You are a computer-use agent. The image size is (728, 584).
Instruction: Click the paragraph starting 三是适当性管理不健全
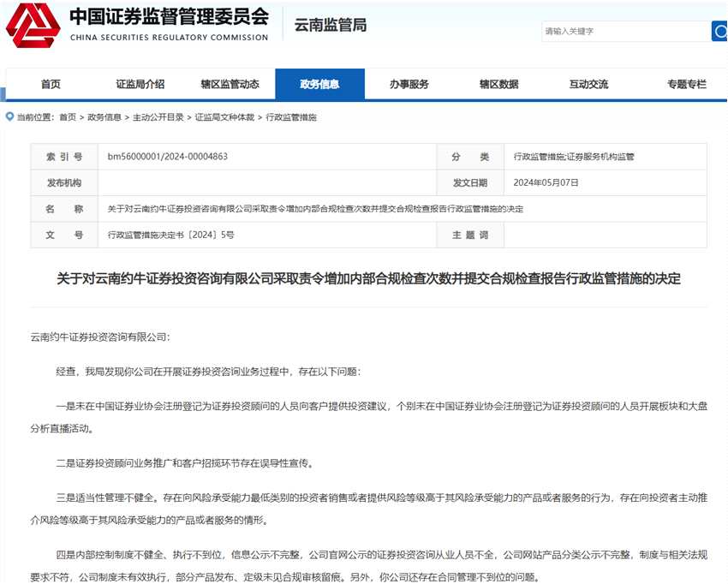click(x=368, y=509)
